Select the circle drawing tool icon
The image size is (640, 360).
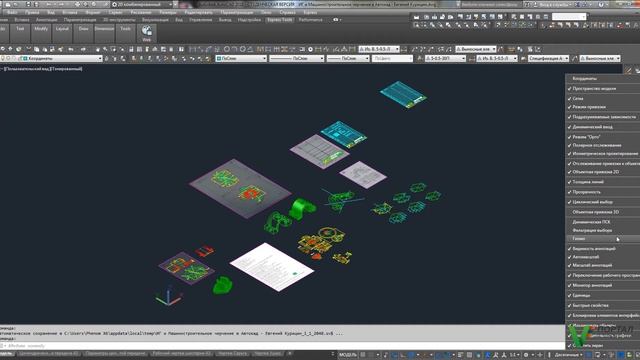point(227,49)
